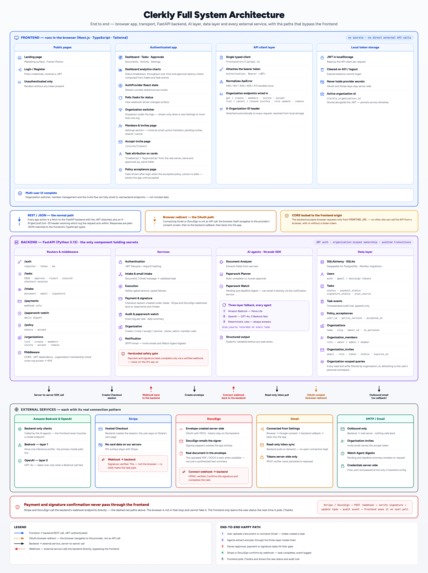Click the Read-only inbox sync icon
The height and width of the screenshot is (573, 428).
pos(262,445)
